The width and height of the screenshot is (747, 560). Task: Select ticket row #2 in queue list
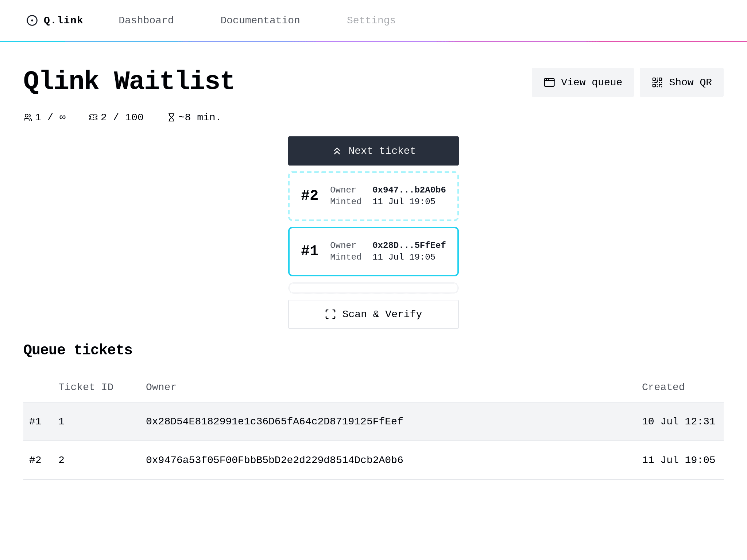373,460
